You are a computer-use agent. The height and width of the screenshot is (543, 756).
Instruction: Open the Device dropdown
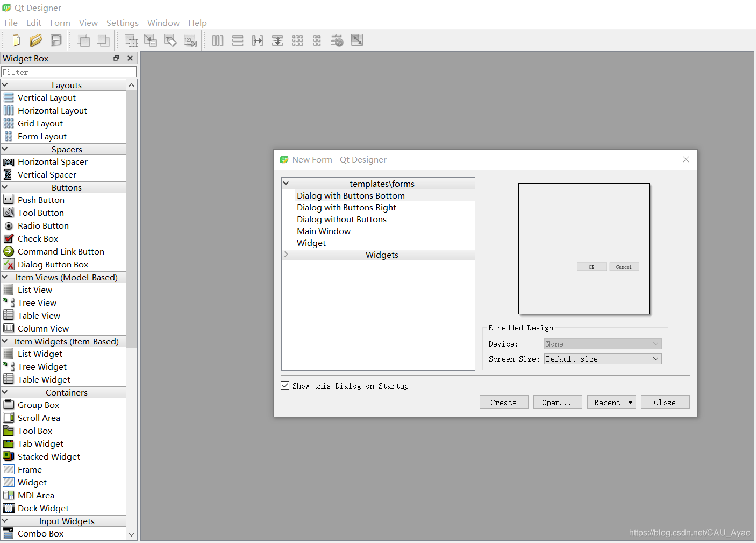pyautogui.click(x=603, y=344)
